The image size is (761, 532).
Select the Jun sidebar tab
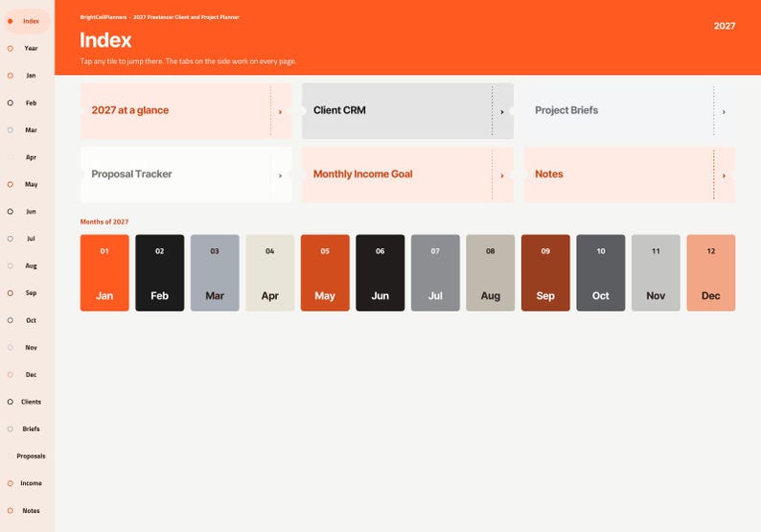[27, 212]
